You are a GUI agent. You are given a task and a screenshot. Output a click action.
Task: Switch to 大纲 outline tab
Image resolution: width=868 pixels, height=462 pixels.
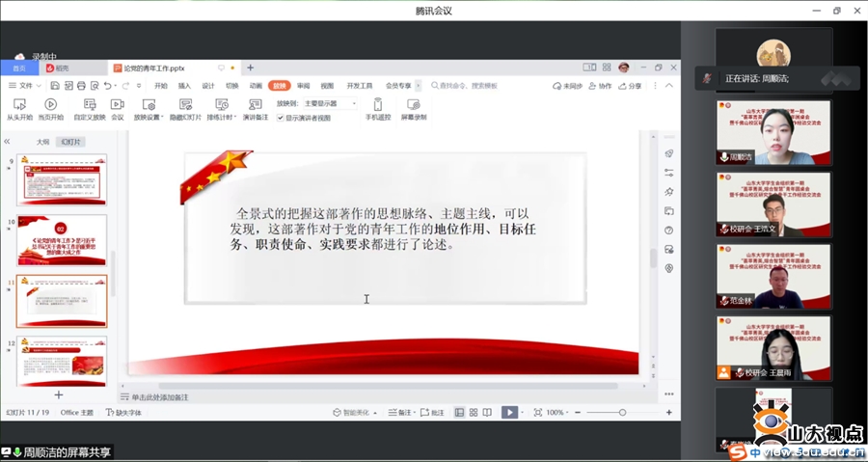click(42, 142)
